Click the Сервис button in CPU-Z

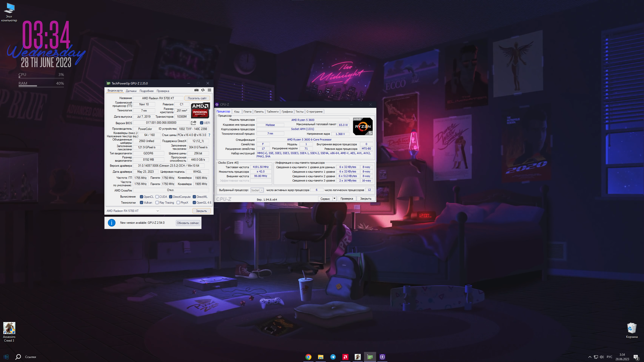point(325,199)
